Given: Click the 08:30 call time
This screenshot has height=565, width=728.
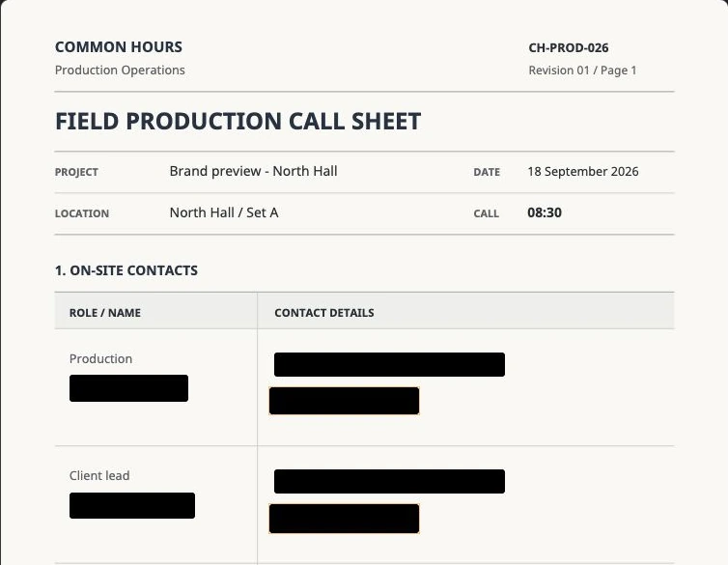Looking at the screenshot, I should click(545, 212).
